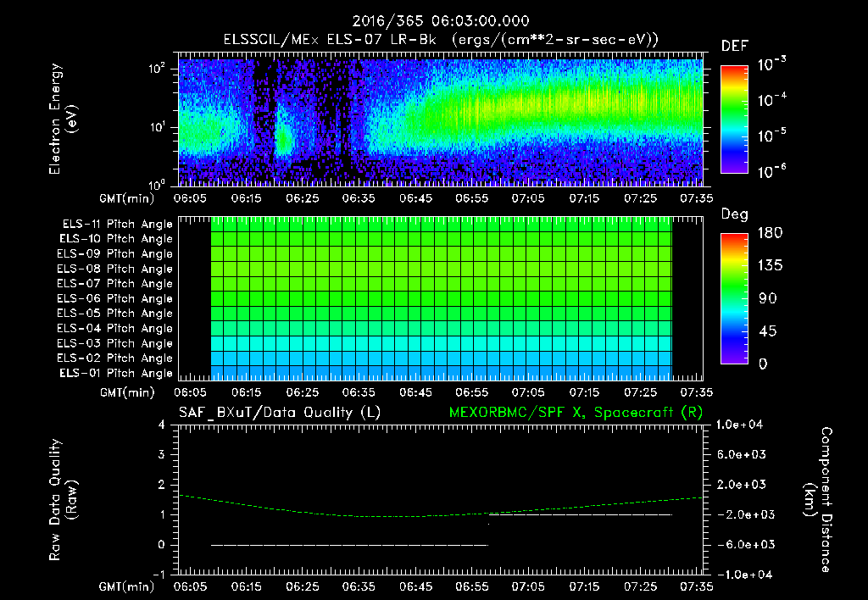Image resolution: width=868 pixels, height=600 pixels.
Task: Click the 135 tick on Deg color bar
Action: (x=770, y=266)
